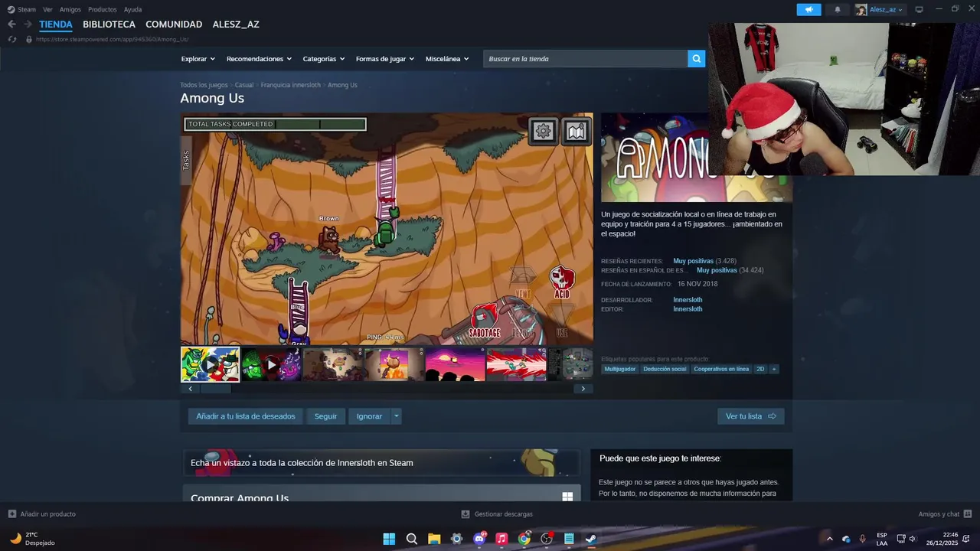Screen dimensions: 980x551
Task: Enter Big Picture mode via monitor icon
Action: pyautogui.click(x=920, y=9)
